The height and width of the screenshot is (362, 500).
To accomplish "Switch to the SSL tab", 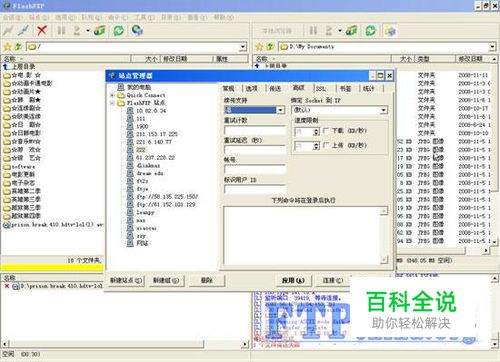I will click(x=321, y=88).
